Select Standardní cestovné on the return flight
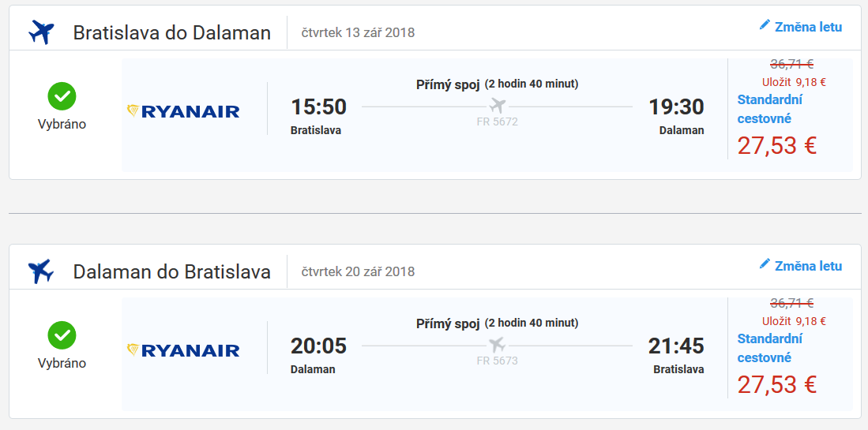The image size is (868, 430). pos(769,348)
